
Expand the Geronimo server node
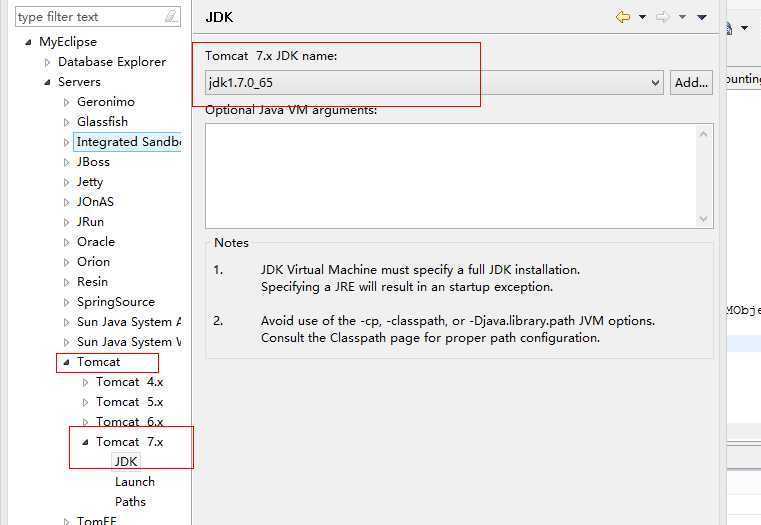(66, 102)
